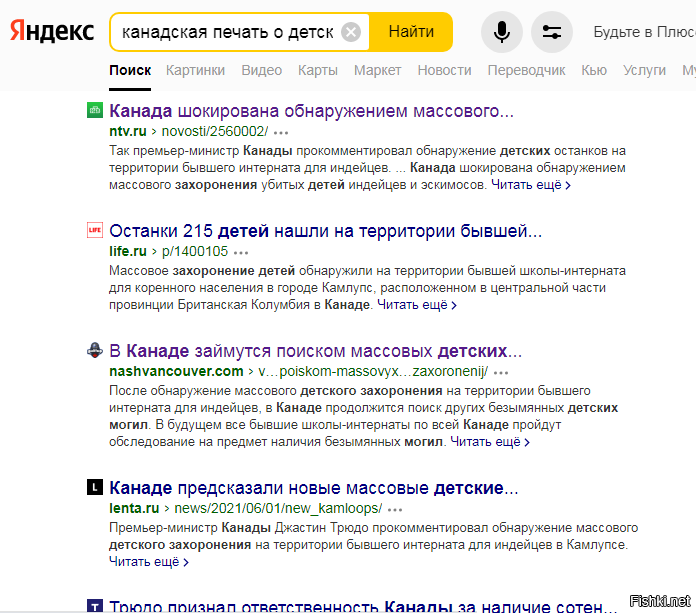Open the Услуги tab
Viewport: 696px width, 613px height.
[644, 70]
